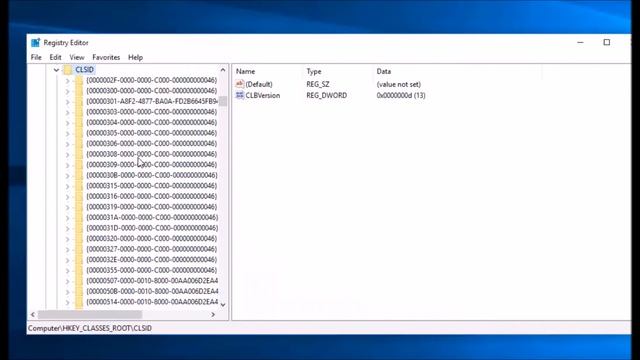Viewport: 640px width, 360px height.
Task: Click the (Default) string value icon
Action: (x=240, y=84)
